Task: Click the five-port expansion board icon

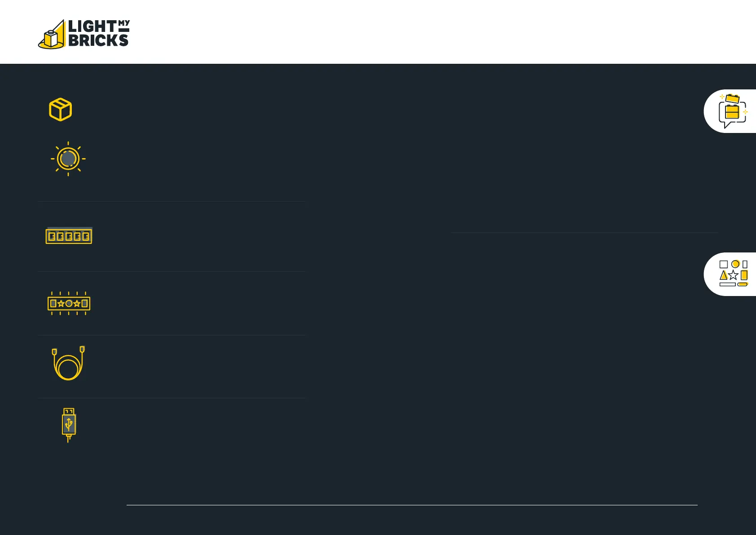Action: 69,236
